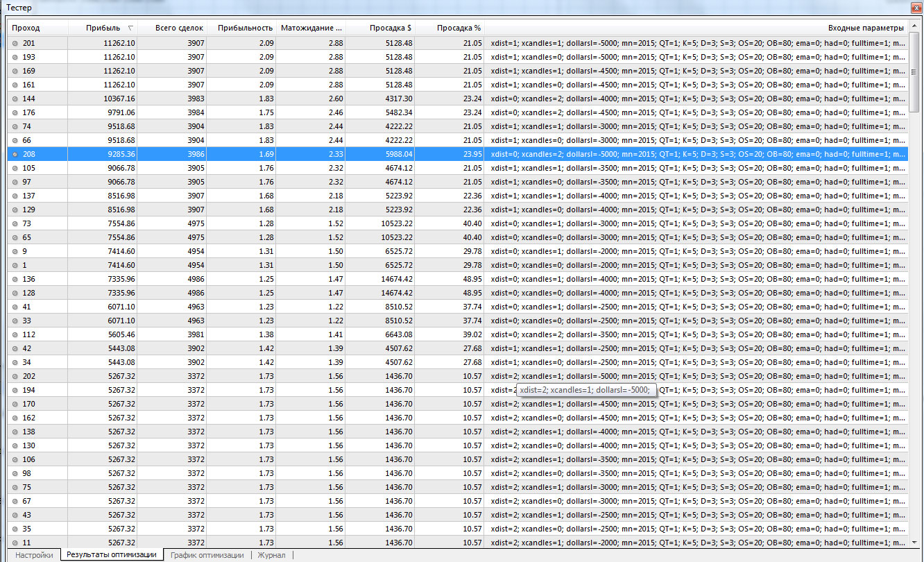Click the circle icon beside pass 176
Viewport: 924px width, 562px height.
[x=15, y=112]
